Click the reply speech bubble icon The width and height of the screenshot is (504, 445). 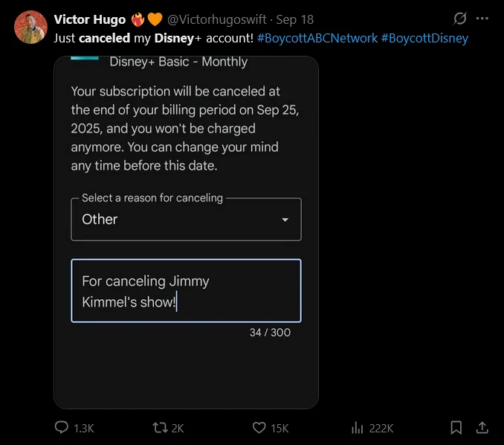[x=62, y=428]
